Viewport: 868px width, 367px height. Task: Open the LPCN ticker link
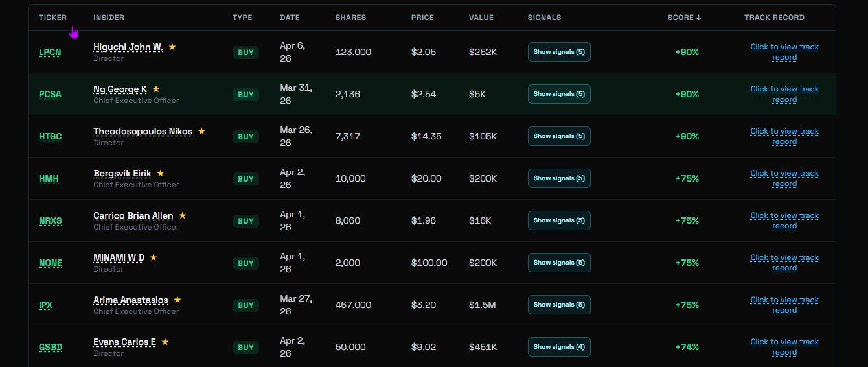(x=50, y=52)
